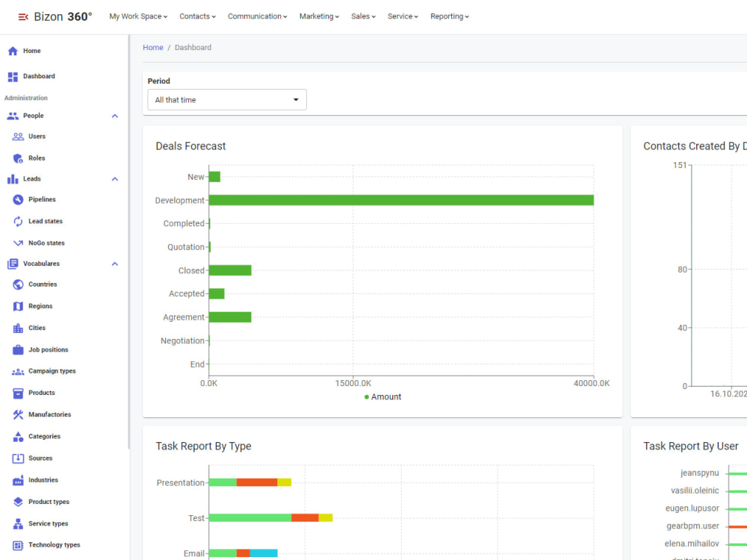Open Users via its icon

(x=18, y=137)
